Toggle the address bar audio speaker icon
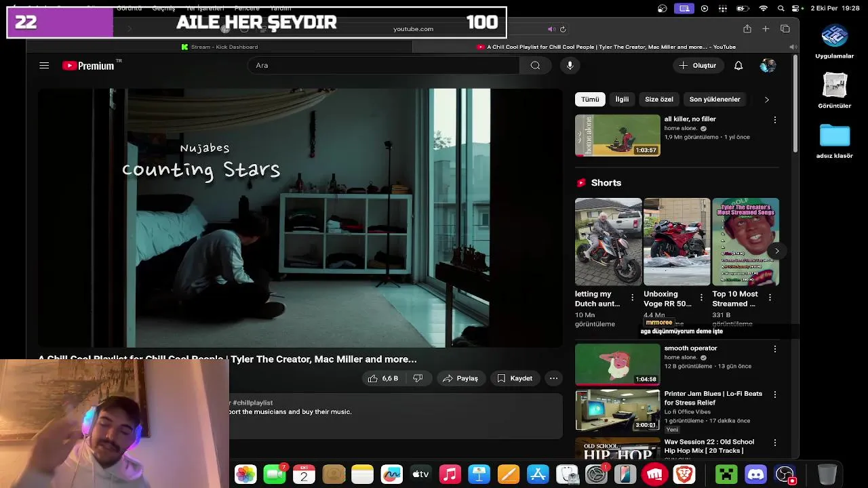This screenshot has height=488, width=868. [551, 29]
